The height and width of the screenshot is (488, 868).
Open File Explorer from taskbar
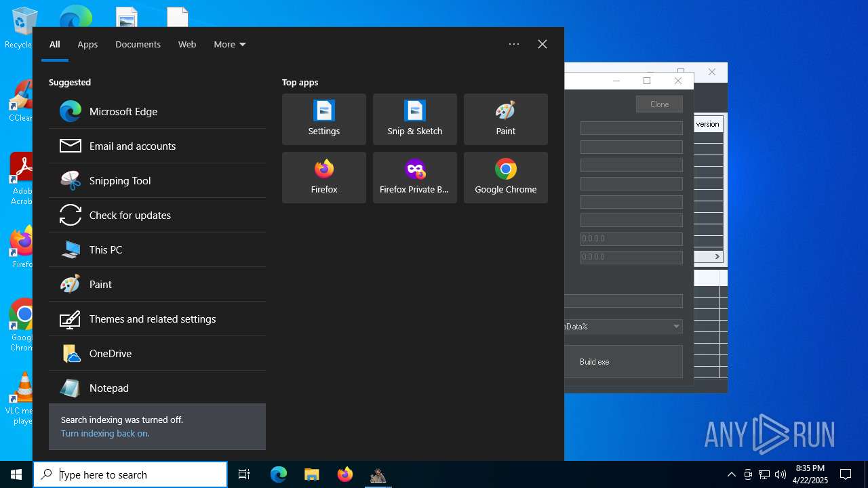point(311,474)
